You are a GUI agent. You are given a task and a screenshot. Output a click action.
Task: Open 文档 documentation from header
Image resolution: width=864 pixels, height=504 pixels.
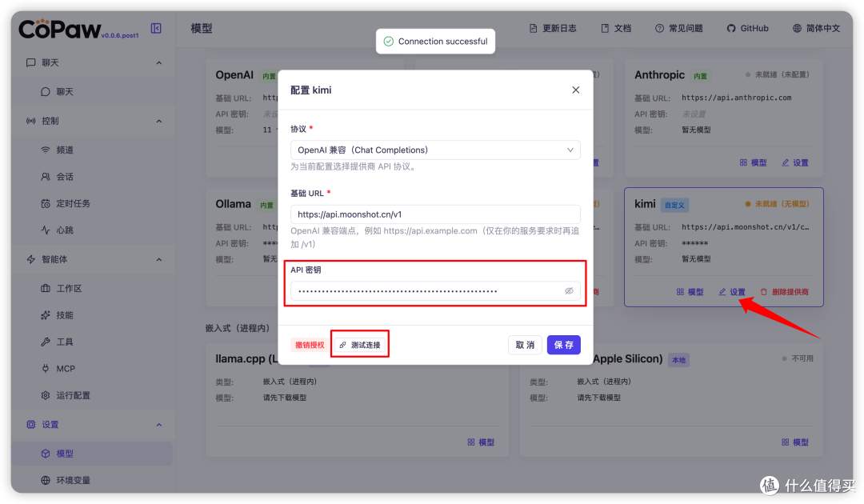point(615,28)
